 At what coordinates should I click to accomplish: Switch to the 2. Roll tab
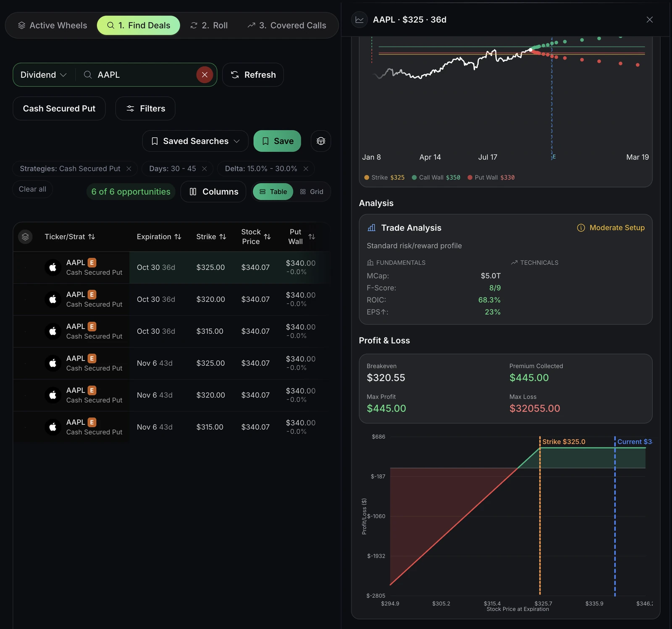point(209,25)
